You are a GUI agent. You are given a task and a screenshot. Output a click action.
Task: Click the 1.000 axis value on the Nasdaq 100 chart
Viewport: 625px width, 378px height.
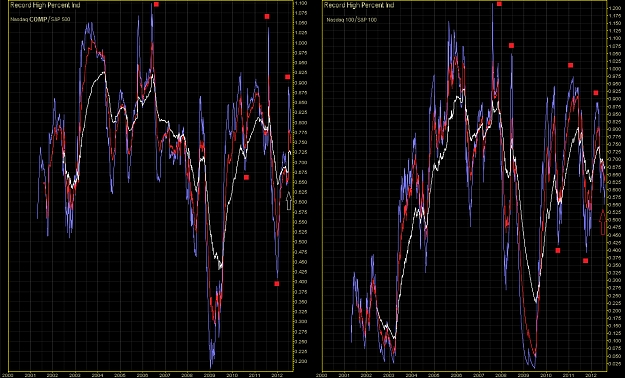pos(615,69)
